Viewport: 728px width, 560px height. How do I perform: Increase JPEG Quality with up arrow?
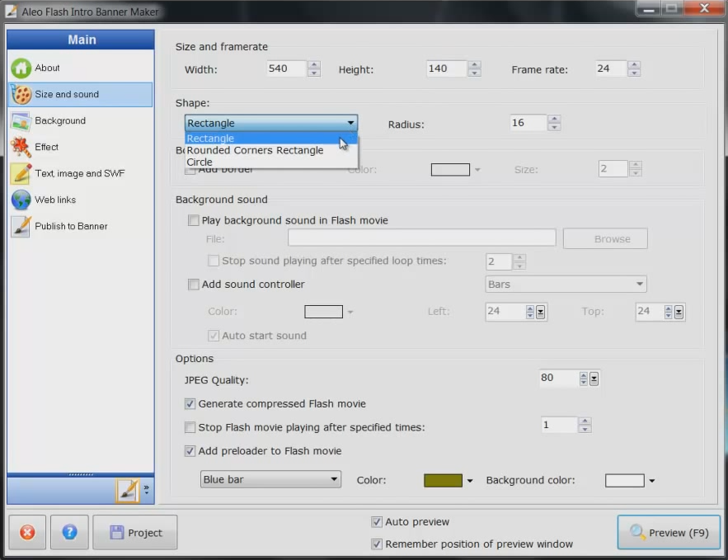584,375
